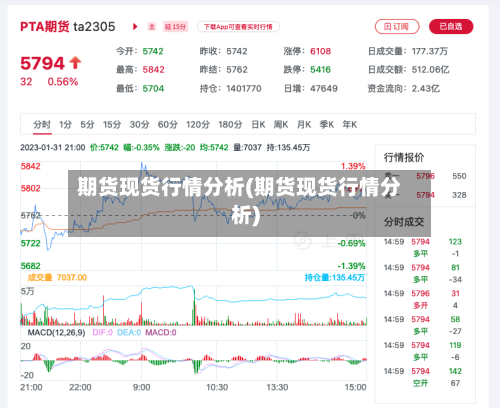The height and width of the screenshot is (408, 500).
Task: Click the 主 main contract badge
Action: [152, 27]
